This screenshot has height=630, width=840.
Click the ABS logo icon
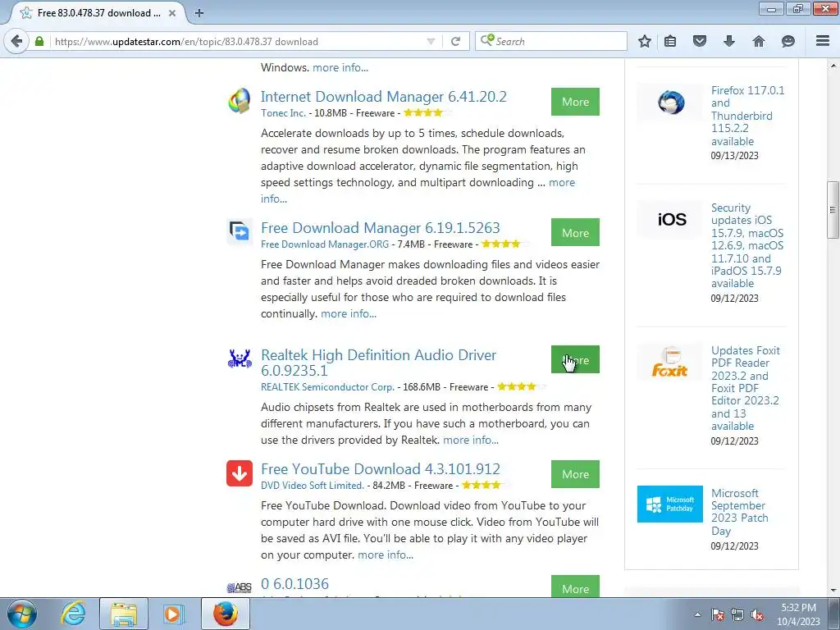click(x=240, y=587)
